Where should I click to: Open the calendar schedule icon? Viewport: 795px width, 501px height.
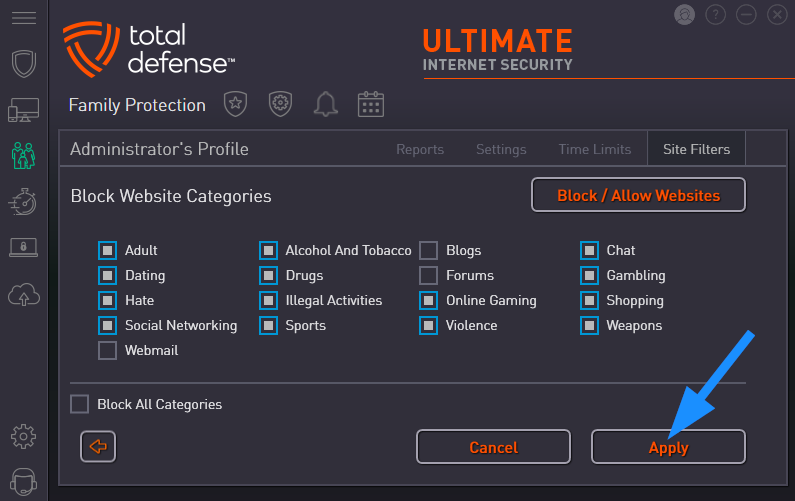pyautogui.click(x=371, y=104)
